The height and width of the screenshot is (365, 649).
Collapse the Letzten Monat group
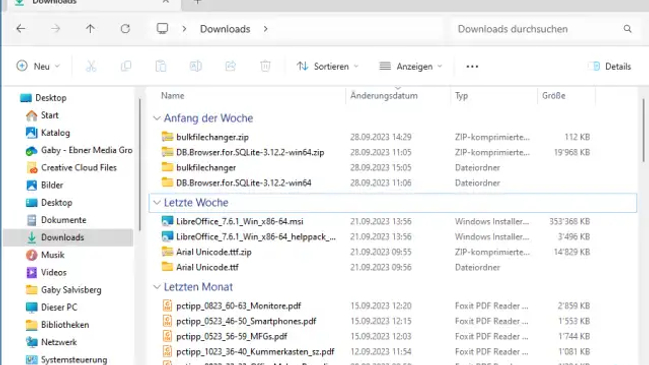pos(156,287)
